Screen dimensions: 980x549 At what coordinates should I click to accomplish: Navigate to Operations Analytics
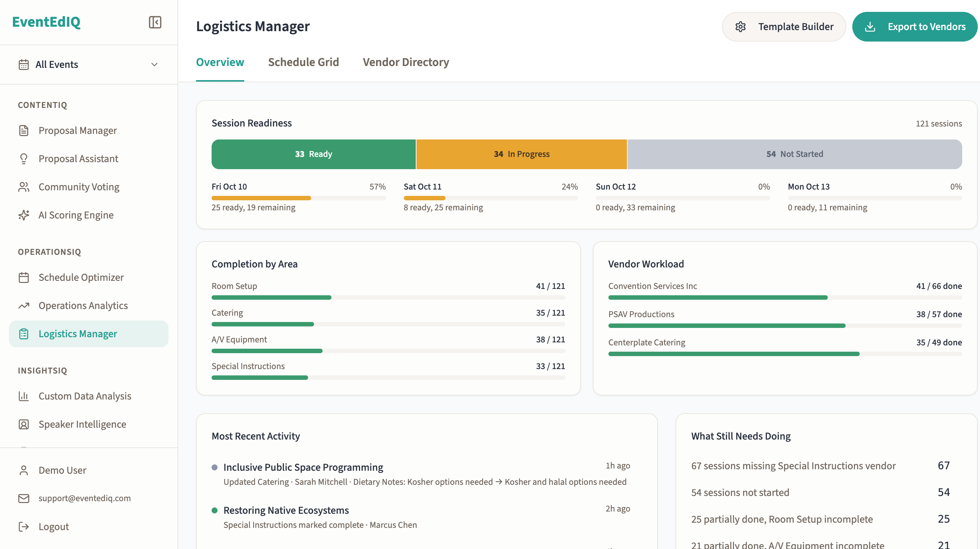[x=88, y=305]
